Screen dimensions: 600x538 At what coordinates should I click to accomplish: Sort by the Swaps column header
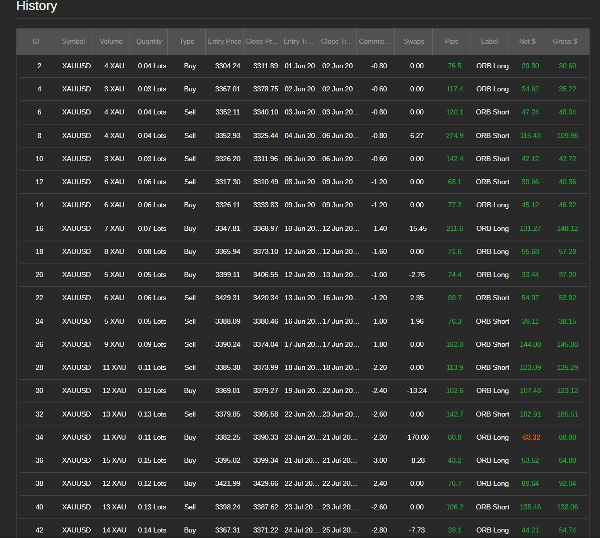(x=414, y=42)
